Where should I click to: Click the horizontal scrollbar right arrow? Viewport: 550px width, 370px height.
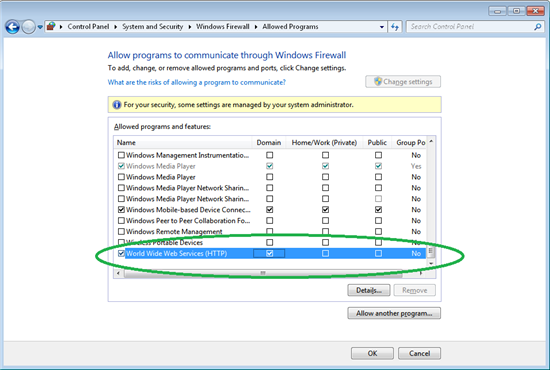pos(421,273)
